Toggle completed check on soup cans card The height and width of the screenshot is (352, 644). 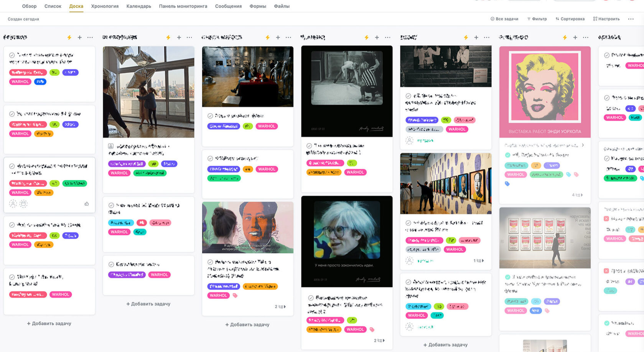point(508,277)
